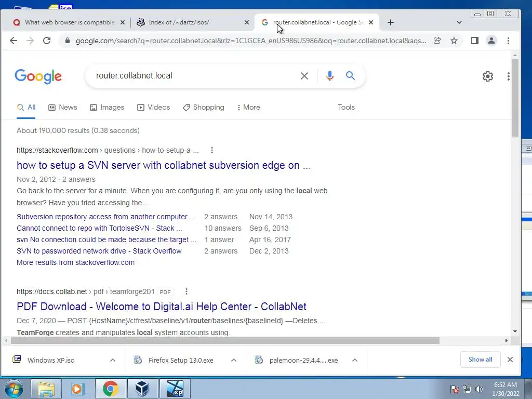
Task: Click into the Google search text field
Action: [x=193, y=76]
